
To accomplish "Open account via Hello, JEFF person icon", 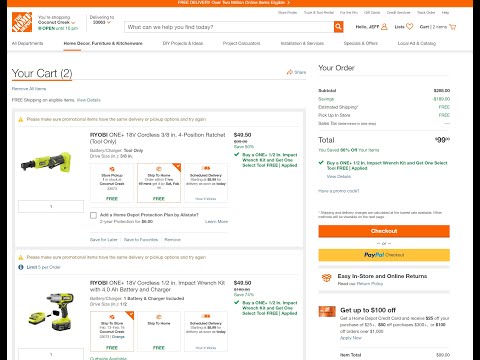I will pyautogui.click(x=384, y=27).
